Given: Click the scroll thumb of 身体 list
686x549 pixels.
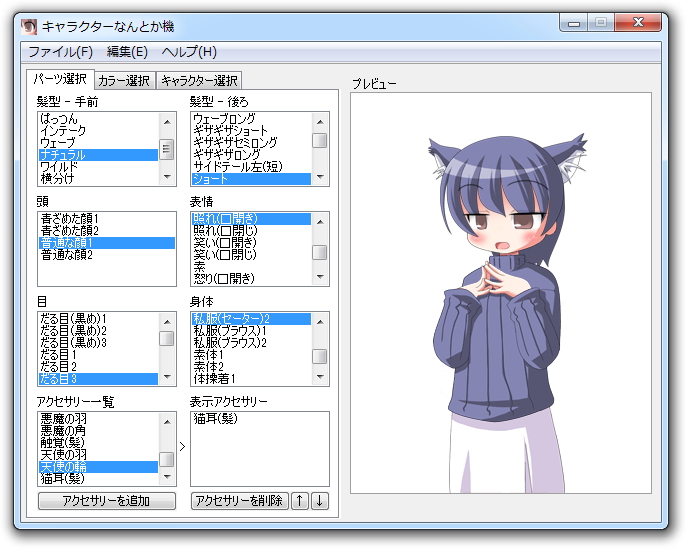Looking at the screenshot, I should 320,356.
